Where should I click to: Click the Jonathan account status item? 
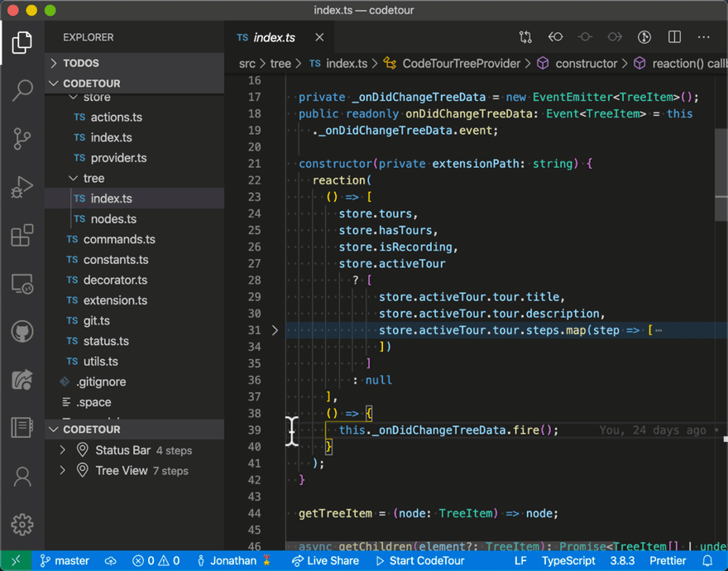(x=234, y=561)
